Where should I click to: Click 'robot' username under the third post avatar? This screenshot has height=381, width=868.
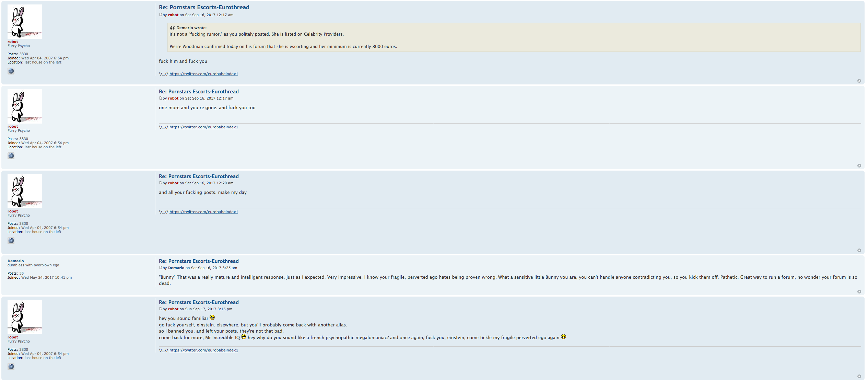13,211
